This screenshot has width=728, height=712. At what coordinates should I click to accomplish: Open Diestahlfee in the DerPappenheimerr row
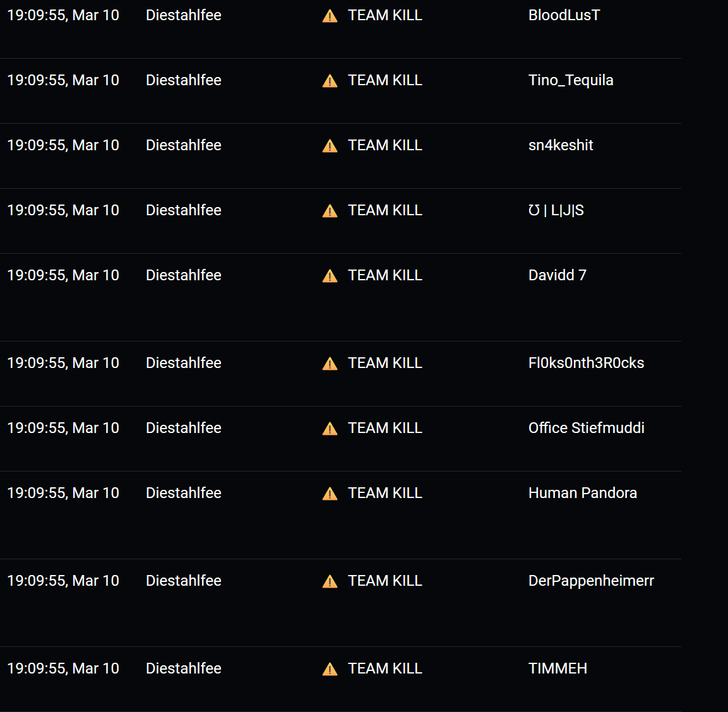pos(183,581)
